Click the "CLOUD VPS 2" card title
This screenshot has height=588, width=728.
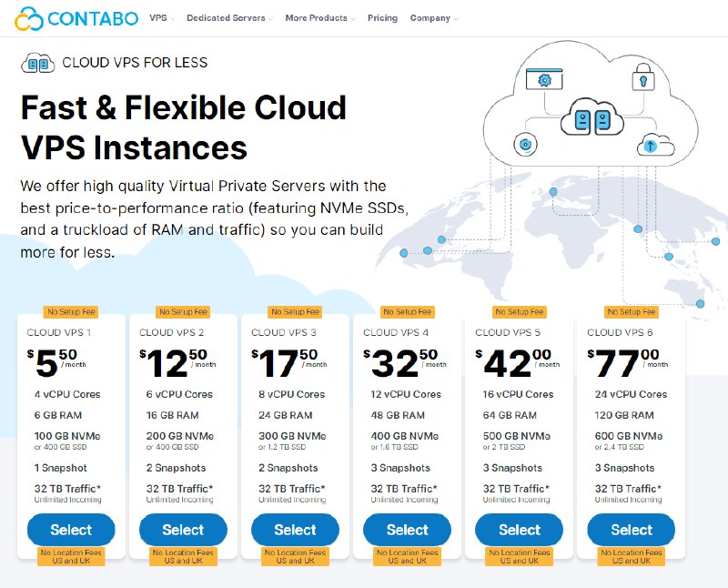(171, 332)
